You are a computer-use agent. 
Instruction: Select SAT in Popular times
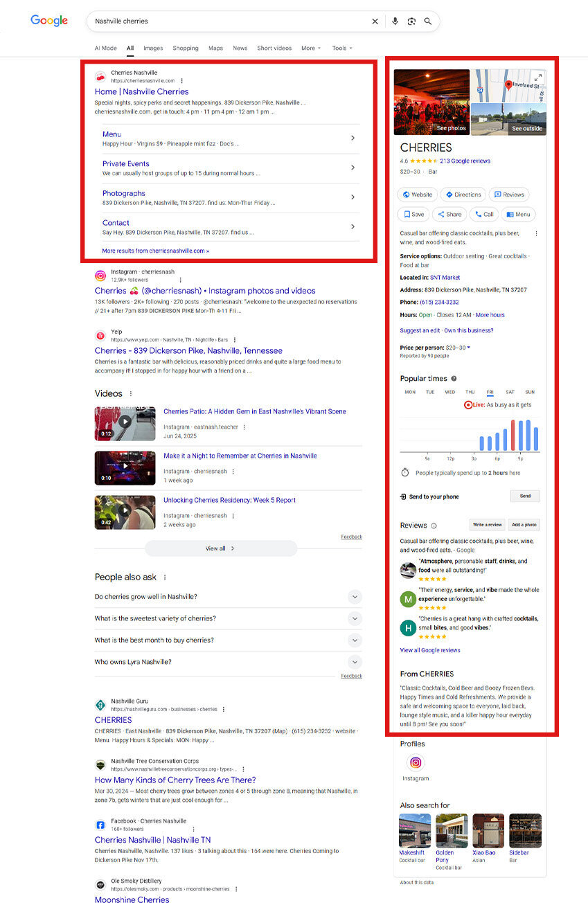[x=510, y=392]
